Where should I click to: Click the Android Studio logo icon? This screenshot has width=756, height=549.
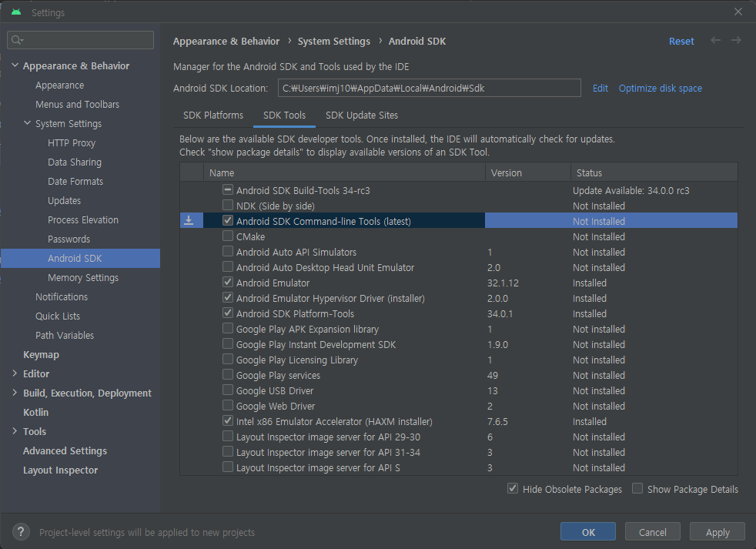coord(16,12)
